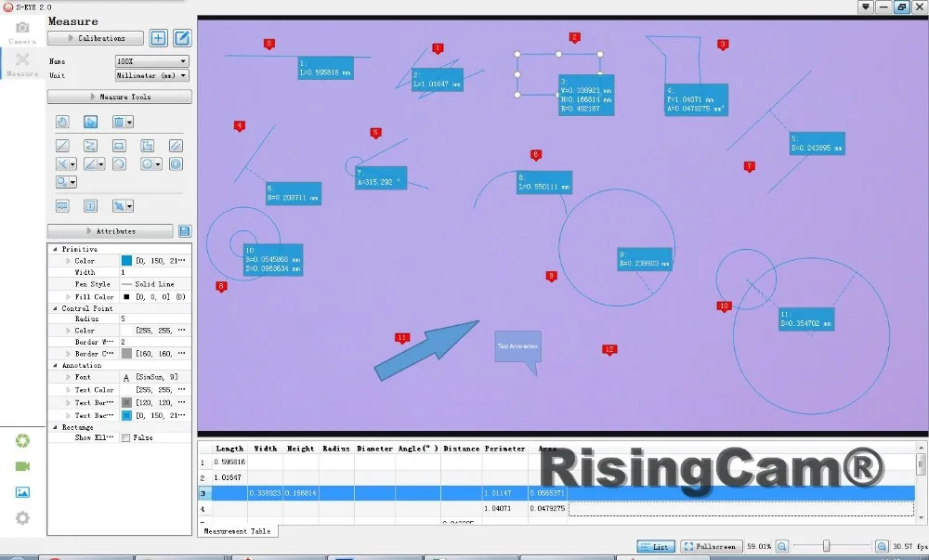The image size is (929, 560).
Task: Click the Text Background blue swatch
Action: 126,415
